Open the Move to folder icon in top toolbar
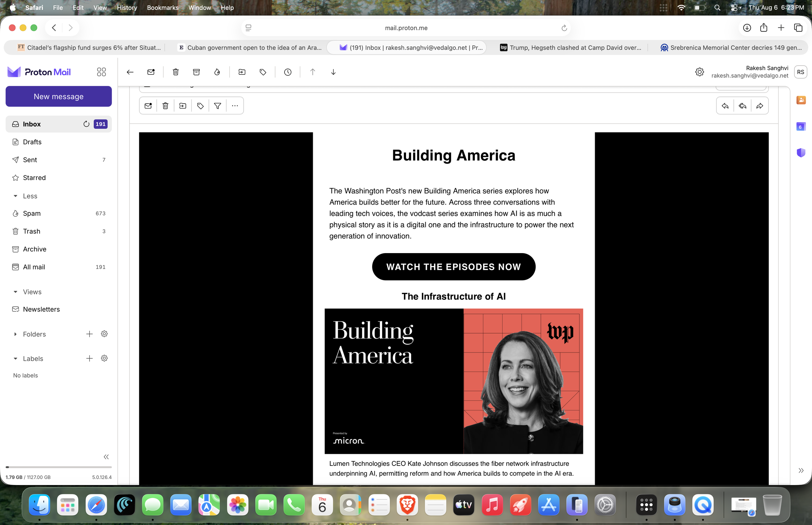Image resolution: width=812 pixels, height=525 pixels. [242, 72]
